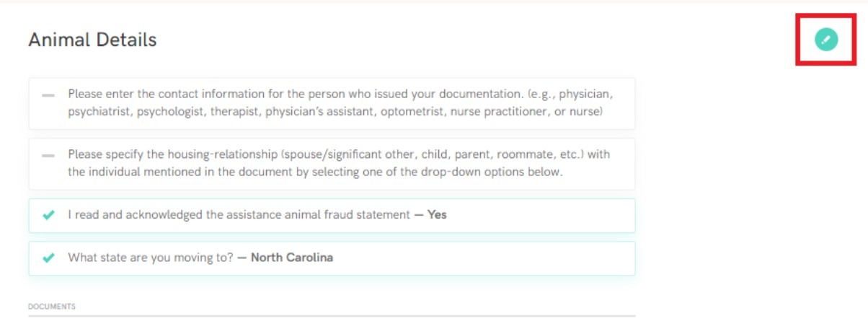868x334 pixels.
Task: Click the 'North Carolina' answer text
Action: pyautogui.click(x=292, y=258)
